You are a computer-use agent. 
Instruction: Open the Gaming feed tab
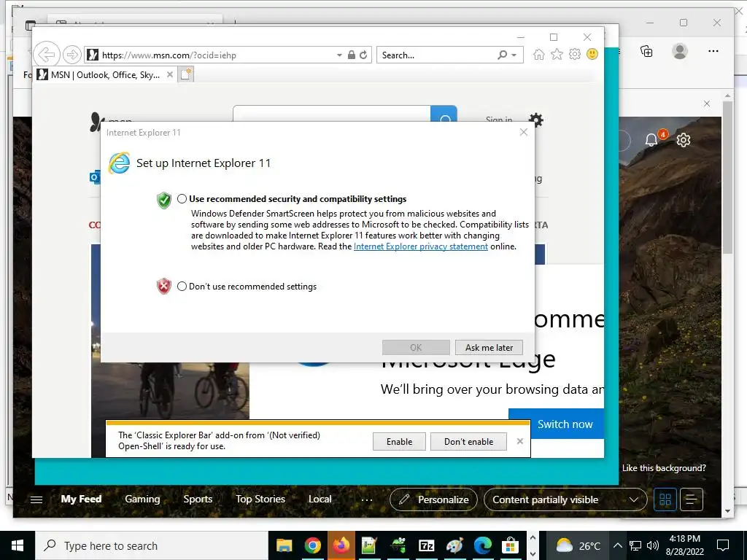142,499
